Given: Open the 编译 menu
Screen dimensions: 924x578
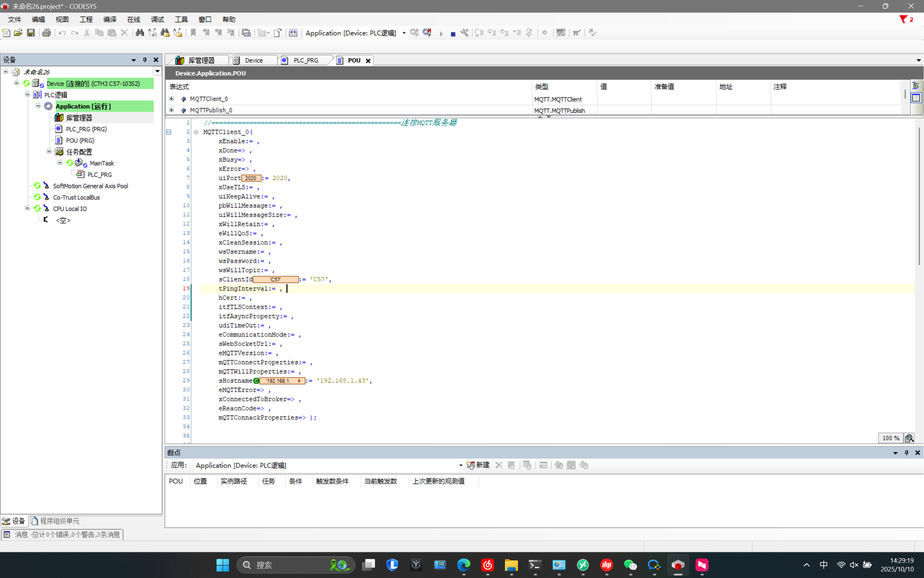Looking at the screenshot, I should click(110, 20).
